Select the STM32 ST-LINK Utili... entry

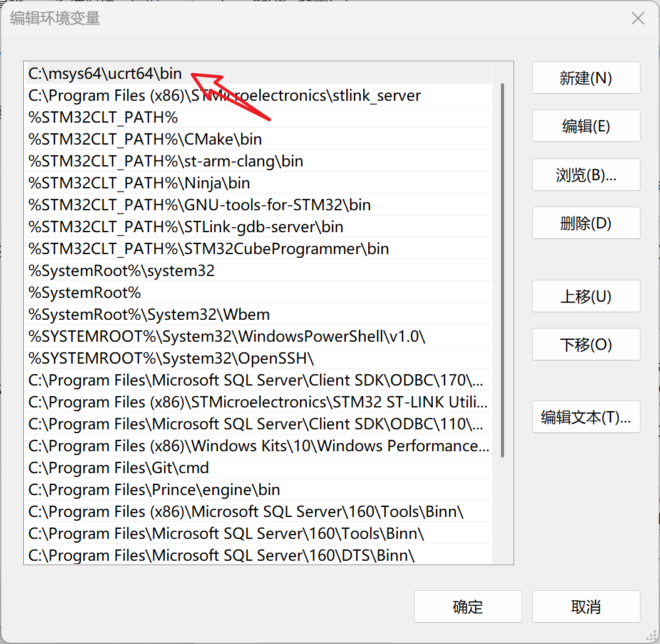click(258, 402)
